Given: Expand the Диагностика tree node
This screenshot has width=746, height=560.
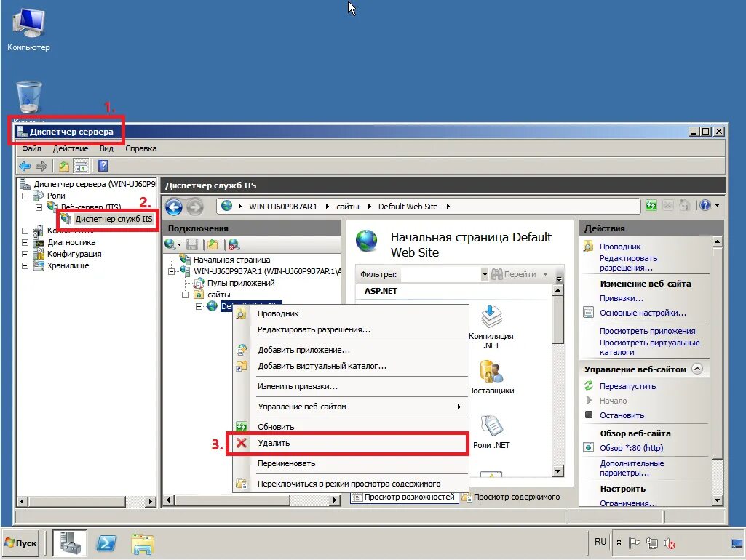Looking at the screenshot, I should coord(25,242).
